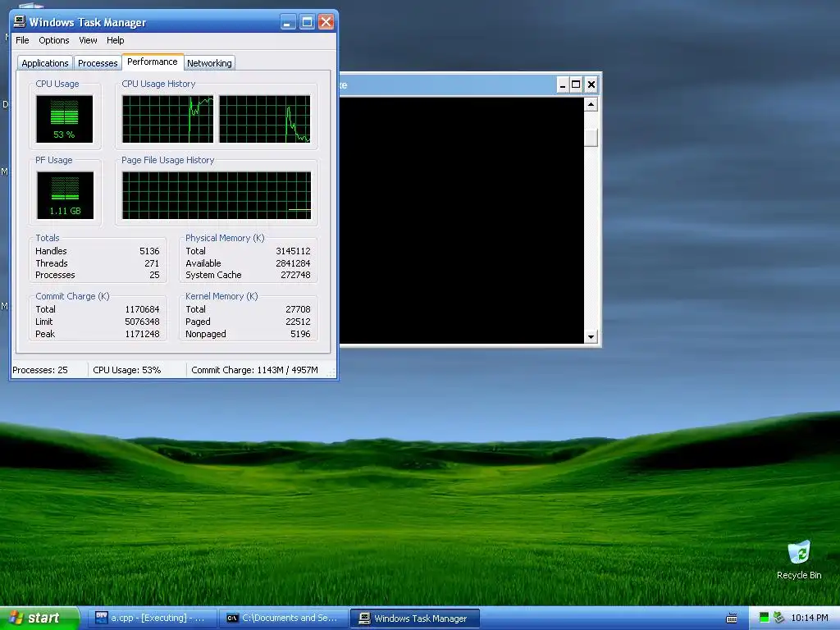Click Kernel Memory Total value 27708
Image resolution: width=840 pixels, height=630 pixels.
(x=298, y=309)
